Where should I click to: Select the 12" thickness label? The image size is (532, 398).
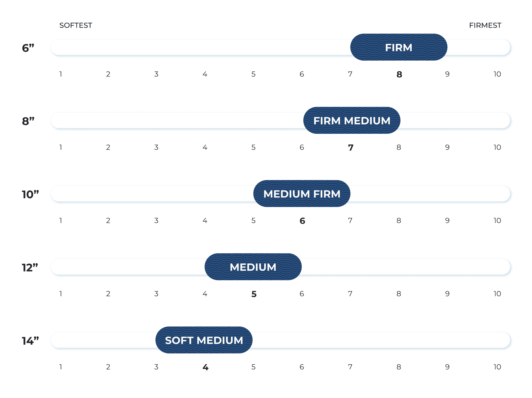[30, 268]
